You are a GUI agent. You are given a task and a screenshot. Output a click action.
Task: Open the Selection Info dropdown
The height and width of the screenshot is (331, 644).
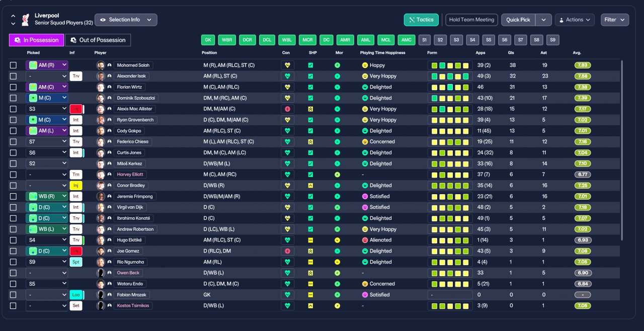126,20
